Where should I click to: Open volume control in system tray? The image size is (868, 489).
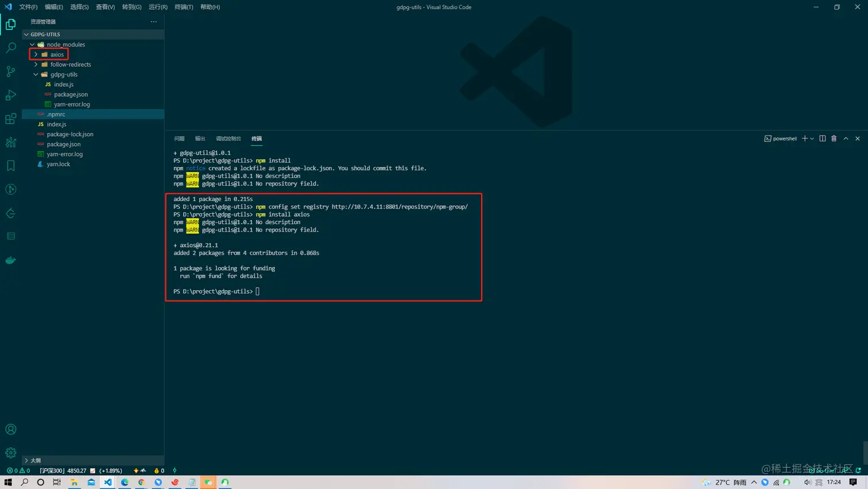[x=807, y=482]
